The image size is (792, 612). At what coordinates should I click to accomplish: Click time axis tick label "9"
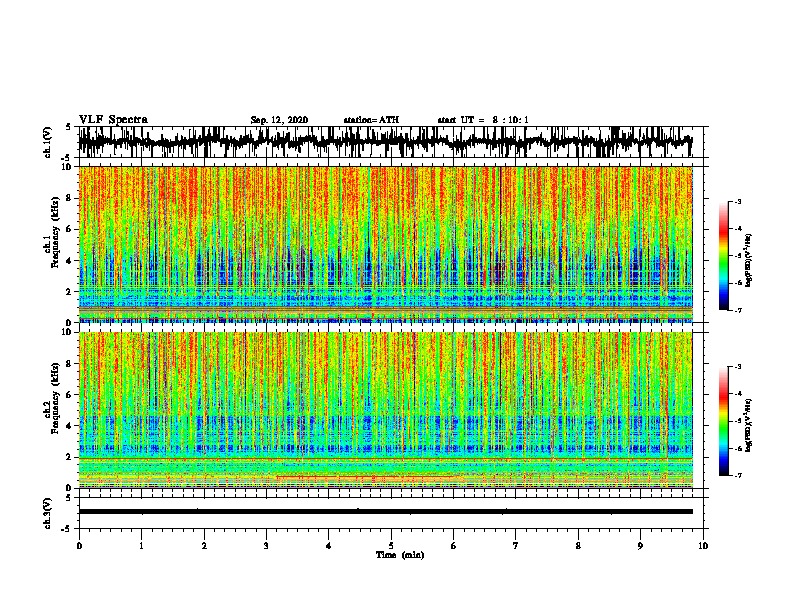tap(640, 546)
